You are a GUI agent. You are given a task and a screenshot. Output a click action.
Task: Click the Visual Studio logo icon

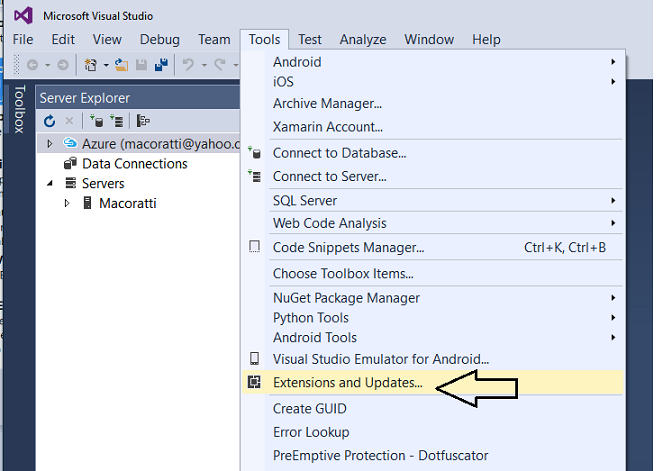click(x=23, y=16)
